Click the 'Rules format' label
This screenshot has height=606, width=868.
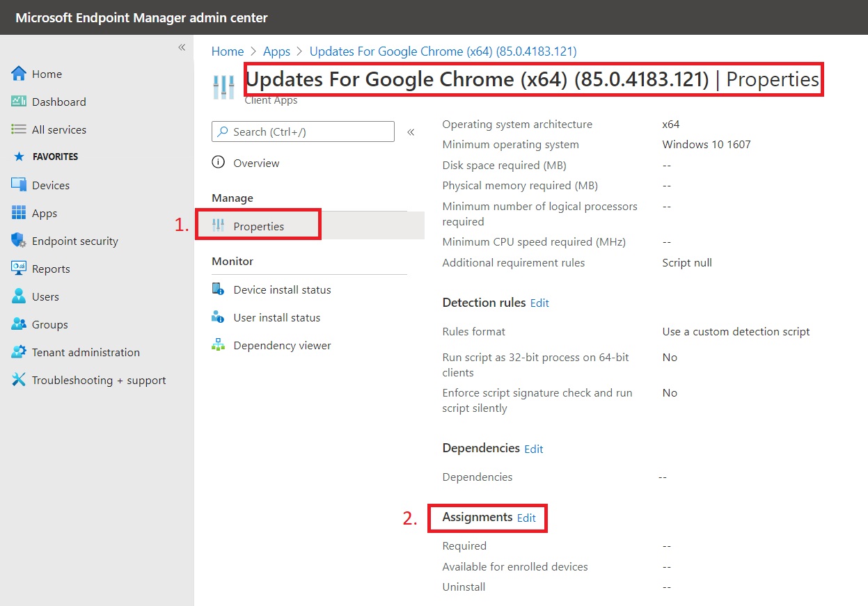coord(474,332)
